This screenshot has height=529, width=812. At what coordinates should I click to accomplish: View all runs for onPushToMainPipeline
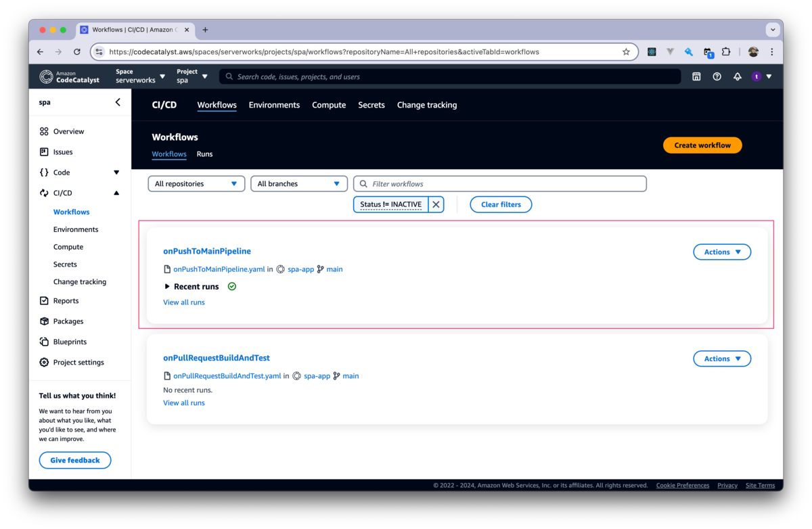[x=184, y=302]
